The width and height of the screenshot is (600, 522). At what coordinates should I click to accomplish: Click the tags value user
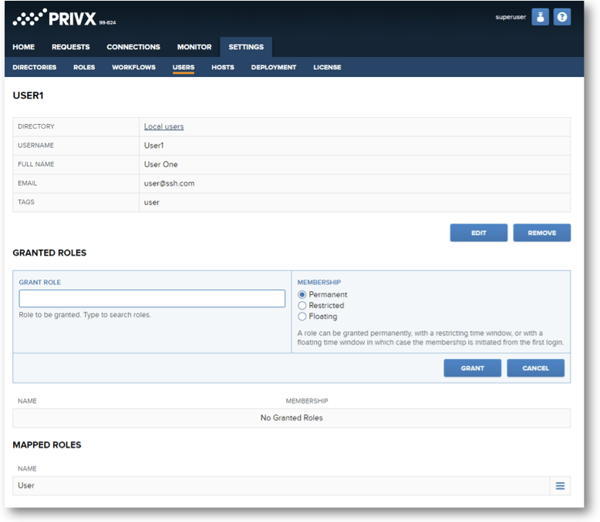pyautogui.click(x=152, y=202)
